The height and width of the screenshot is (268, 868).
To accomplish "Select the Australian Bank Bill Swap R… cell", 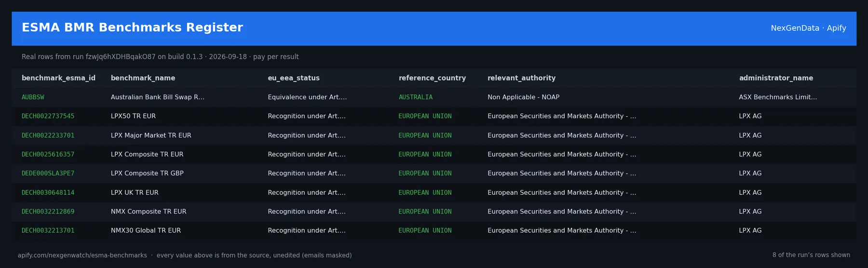I will pos(158,97).
